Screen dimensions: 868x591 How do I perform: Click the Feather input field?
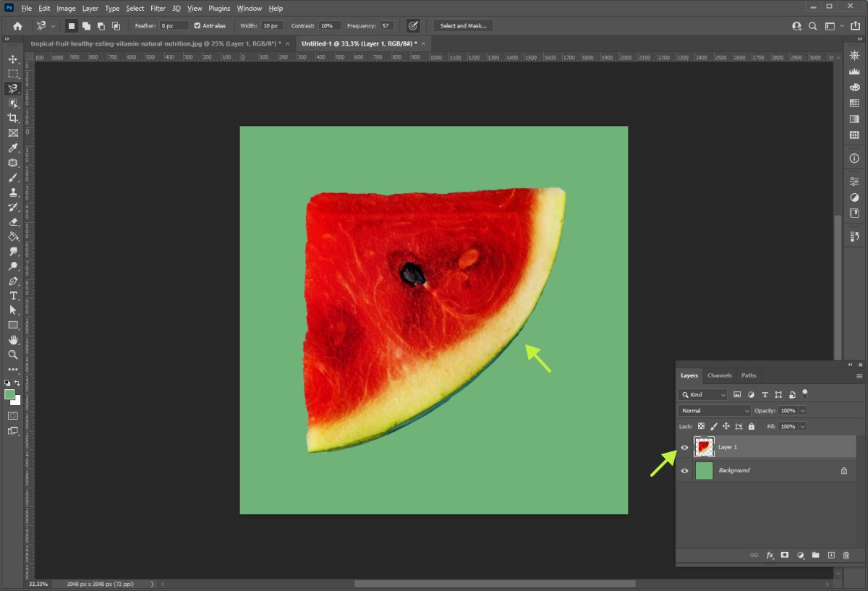[174, 25]
